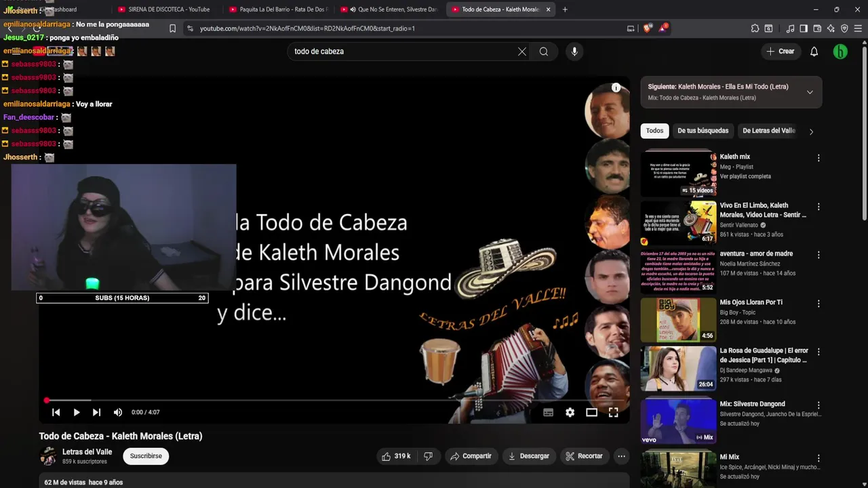Open options for Mix: Silvestre Dangond

pyautogui.click(x=818, y=405)
